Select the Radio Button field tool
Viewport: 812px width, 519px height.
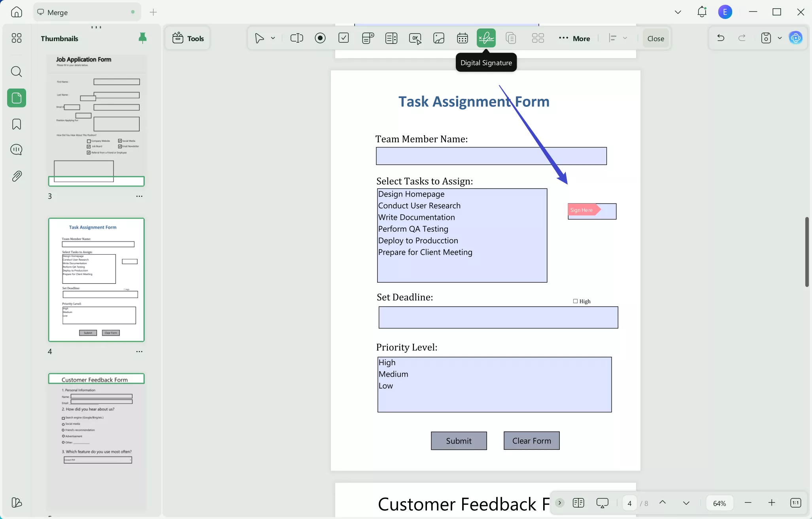[x=320, y=38]
